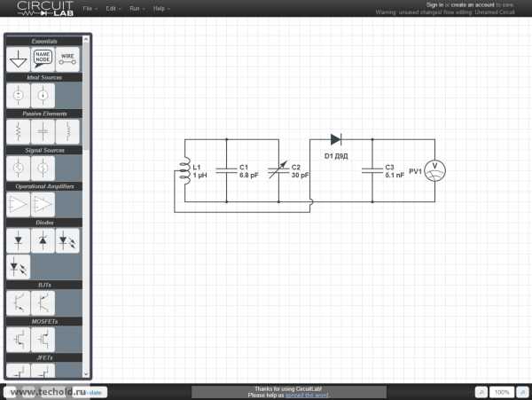Click the Passive Elements section header
The image size is (532, 400).
(44, 114)
